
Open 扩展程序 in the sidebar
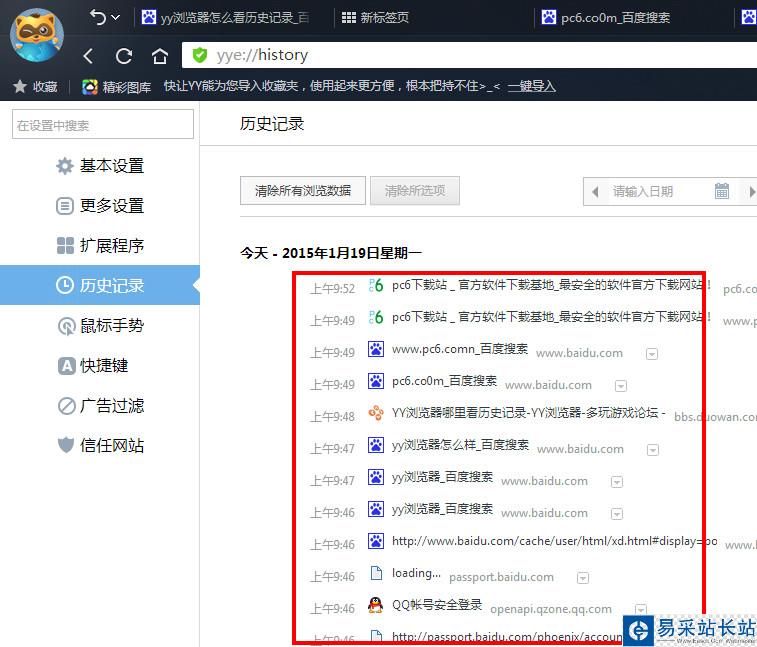(99, 245)
